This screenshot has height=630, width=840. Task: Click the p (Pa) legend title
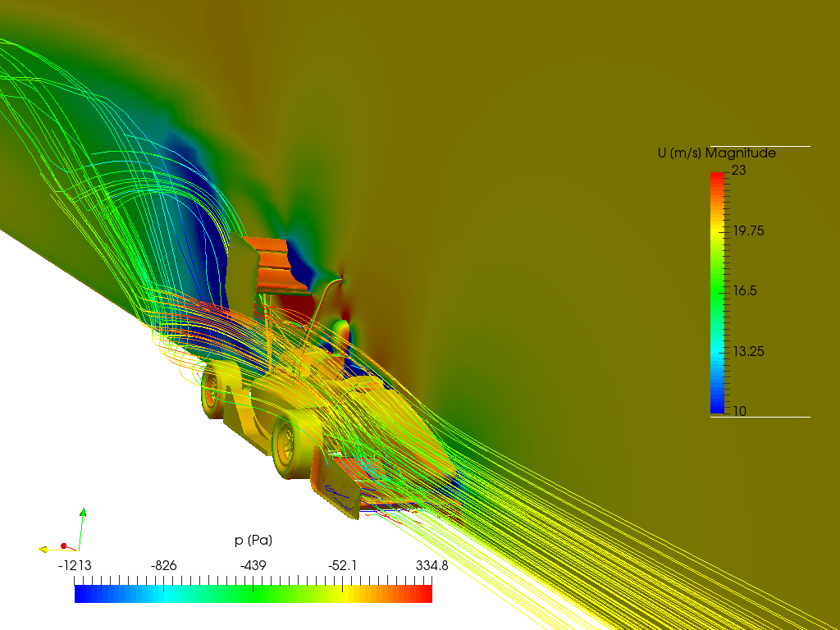pyautogui.click(x=253, y=540)
